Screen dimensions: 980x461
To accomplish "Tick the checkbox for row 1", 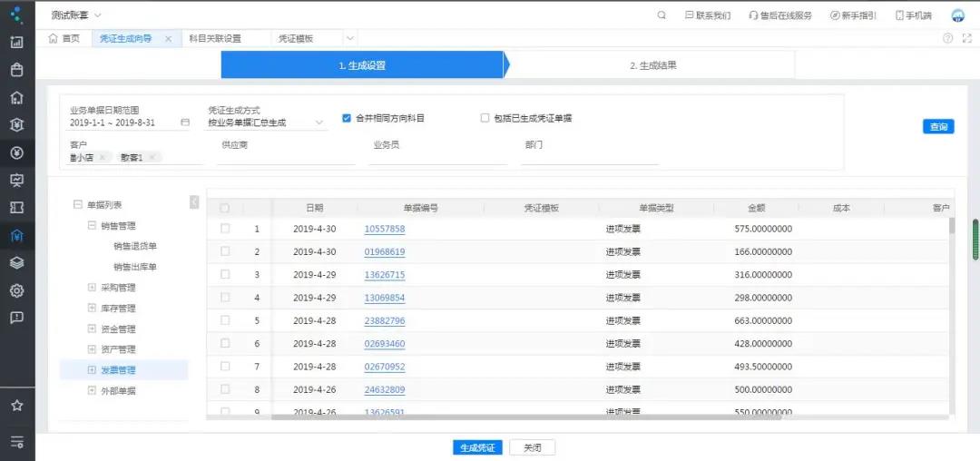I will (x=225, y=229).
